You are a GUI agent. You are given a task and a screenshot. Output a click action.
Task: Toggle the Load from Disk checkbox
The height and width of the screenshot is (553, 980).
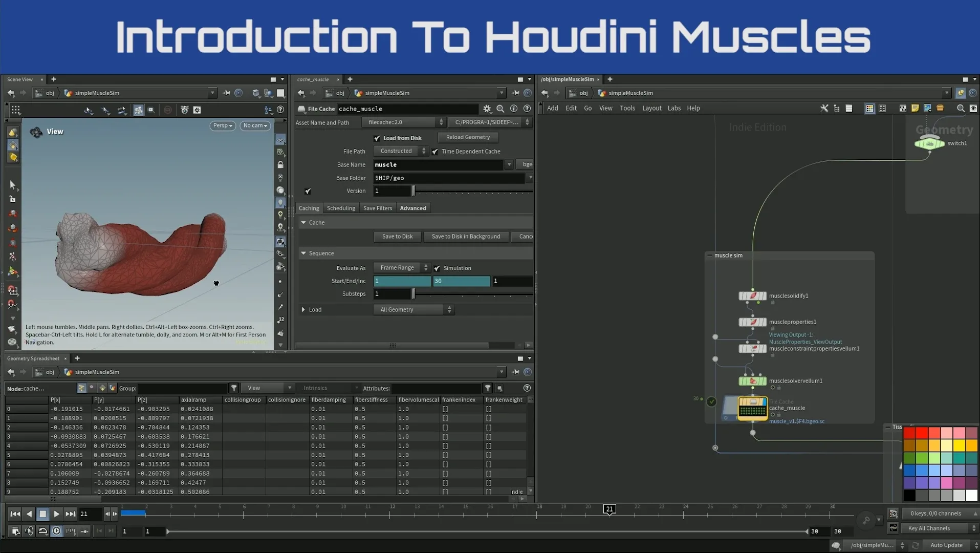pos(377,138)
